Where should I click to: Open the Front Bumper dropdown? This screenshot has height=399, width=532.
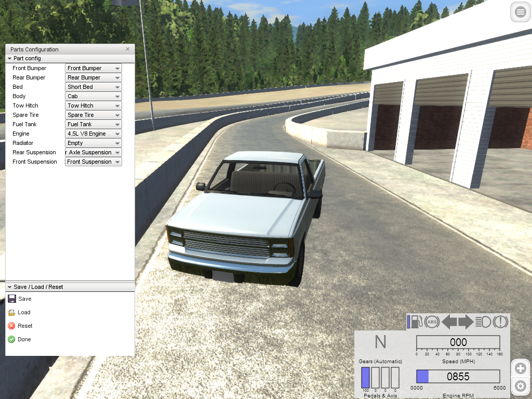94,68
